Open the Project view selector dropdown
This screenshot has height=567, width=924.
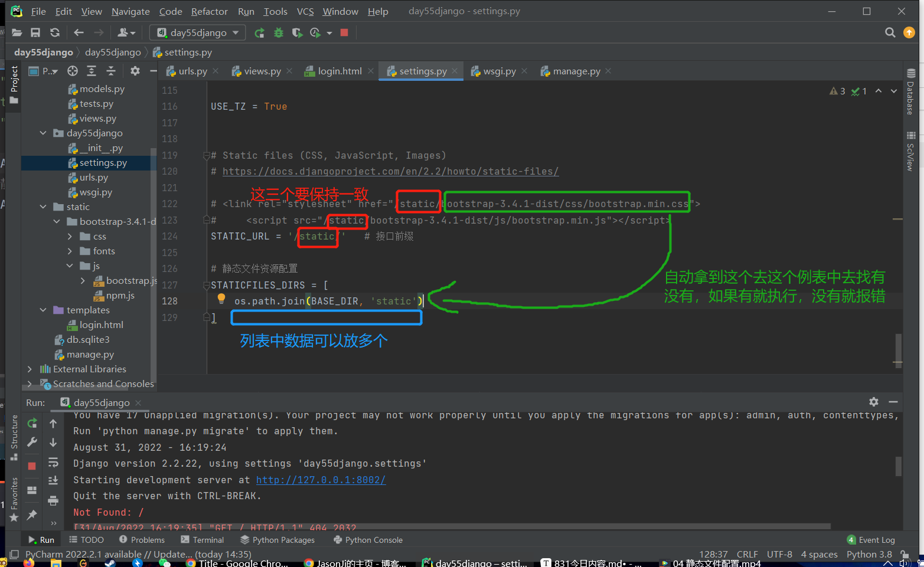point(44,71)
